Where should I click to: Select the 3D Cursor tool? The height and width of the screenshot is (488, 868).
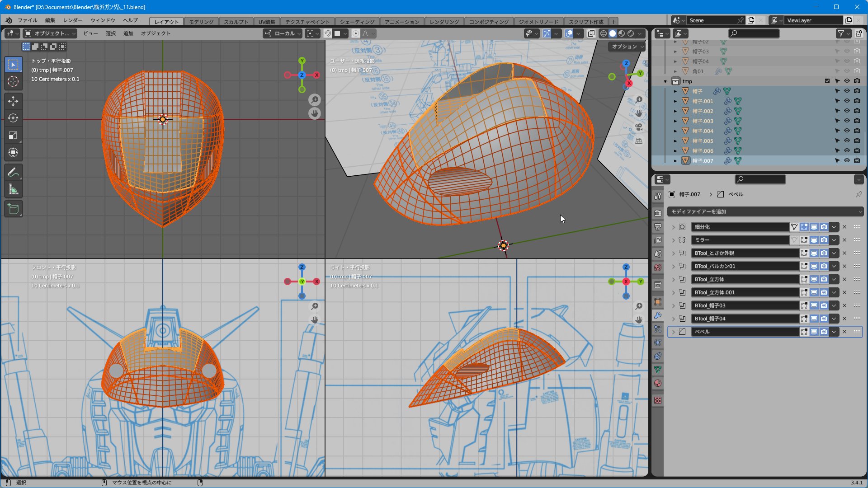click(x=13, y=82)
